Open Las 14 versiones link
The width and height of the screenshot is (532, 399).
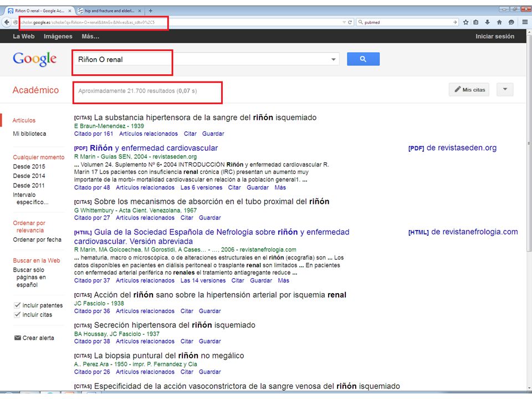(x=203, y=280)
